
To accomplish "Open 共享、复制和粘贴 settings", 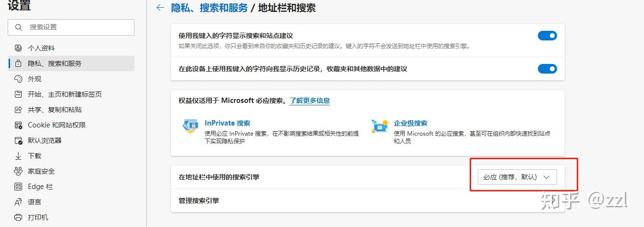I will (x=71, y=110).
